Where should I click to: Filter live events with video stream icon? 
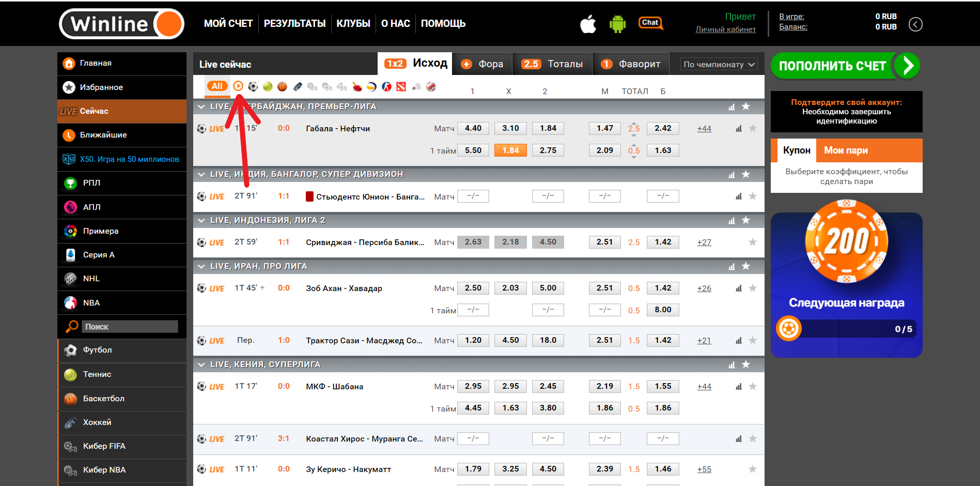pyautogui.click(x=238, y=86)
